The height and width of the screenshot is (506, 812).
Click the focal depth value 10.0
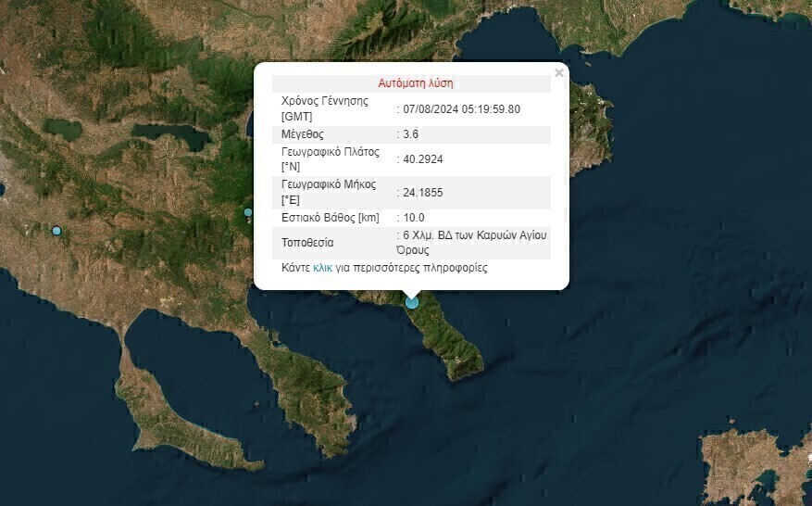pyautogui.click(x=414, y=218)
